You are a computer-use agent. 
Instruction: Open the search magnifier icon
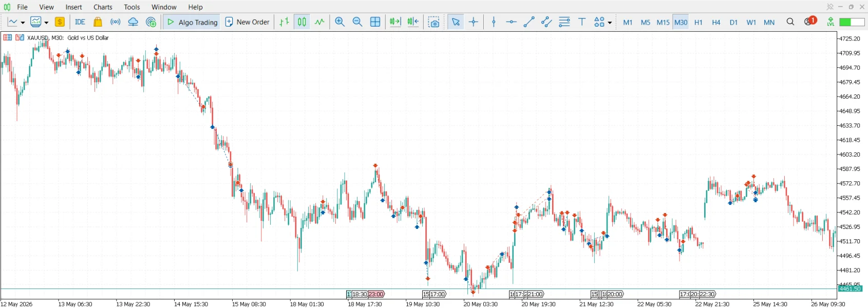pos(790,22)
